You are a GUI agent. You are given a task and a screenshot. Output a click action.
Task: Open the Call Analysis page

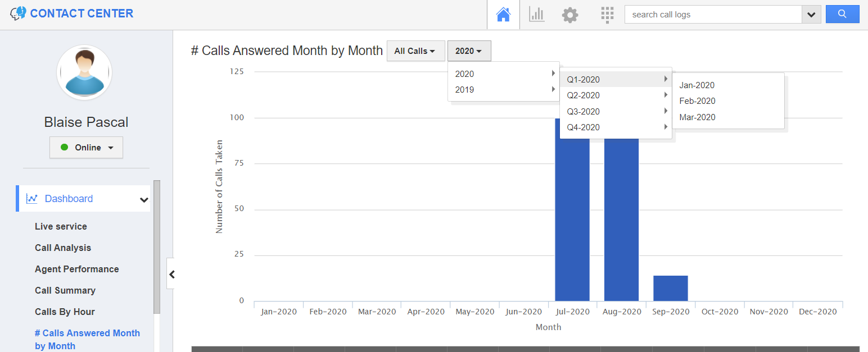(x=63, y=248)
